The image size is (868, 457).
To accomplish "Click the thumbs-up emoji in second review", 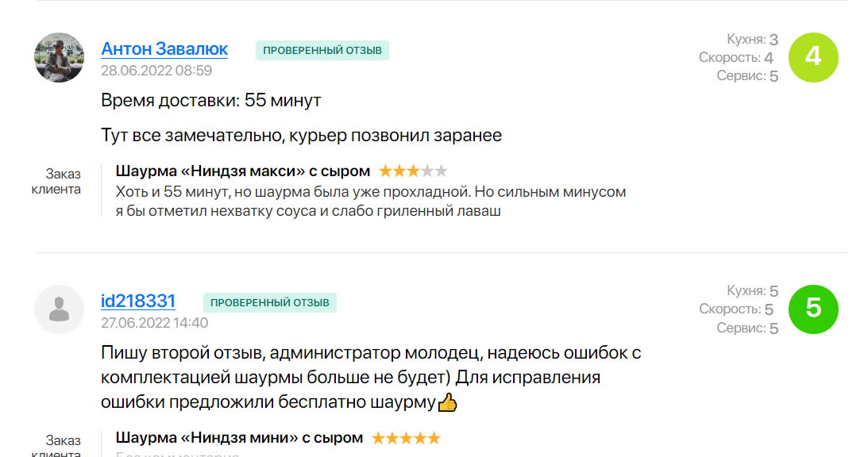I will [448, 403].
